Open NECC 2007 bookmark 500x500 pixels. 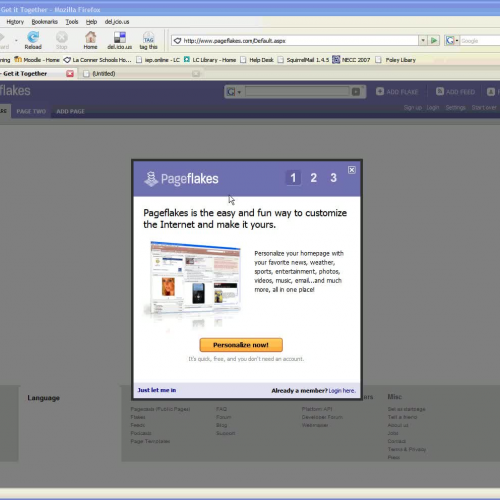point(351,60)
